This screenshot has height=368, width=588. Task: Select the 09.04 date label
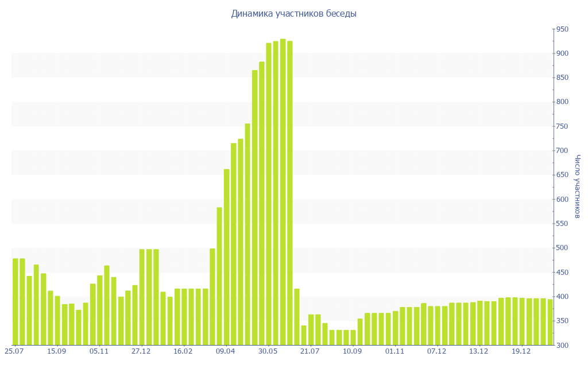[226, 351]
